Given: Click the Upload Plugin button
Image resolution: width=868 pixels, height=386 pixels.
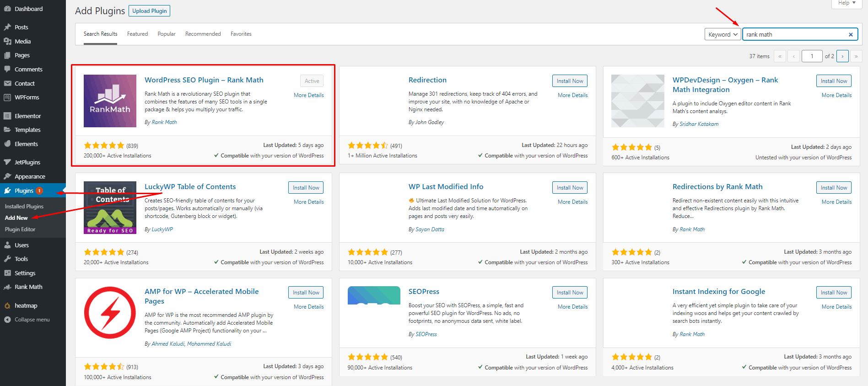Looking at the screenshot, I should point(150,11).
